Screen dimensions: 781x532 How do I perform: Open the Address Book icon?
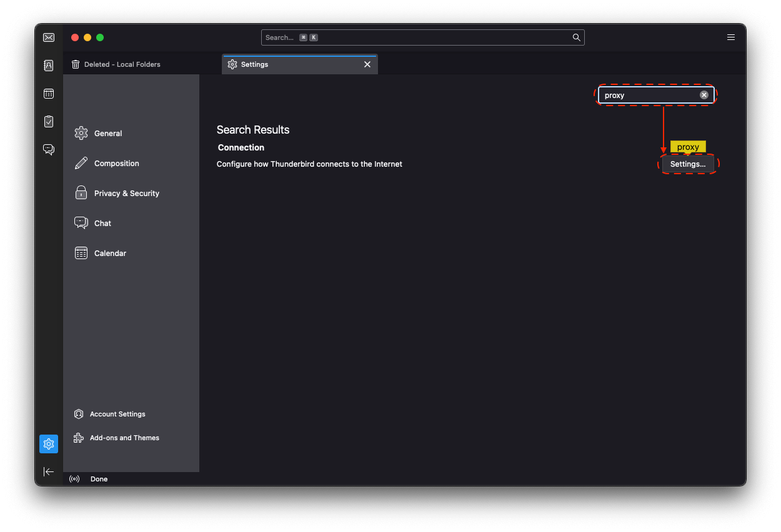(49, 66)
